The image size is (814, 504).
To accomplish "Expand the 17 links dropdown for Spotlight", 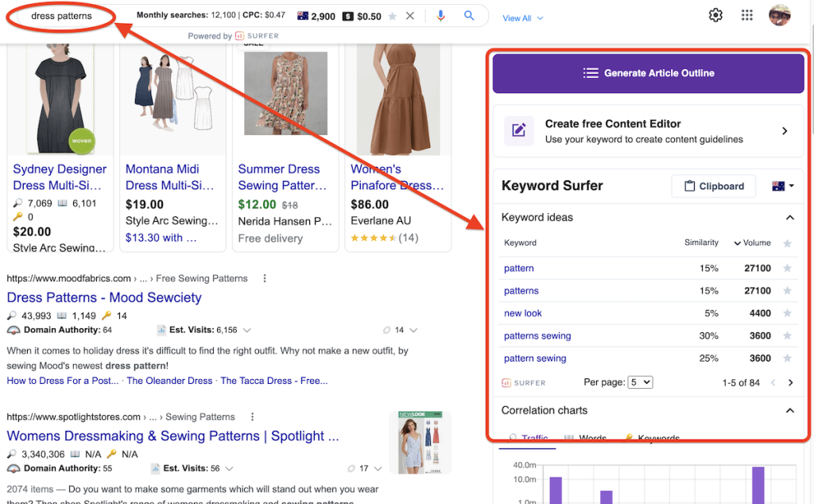I will pos(378,469).
